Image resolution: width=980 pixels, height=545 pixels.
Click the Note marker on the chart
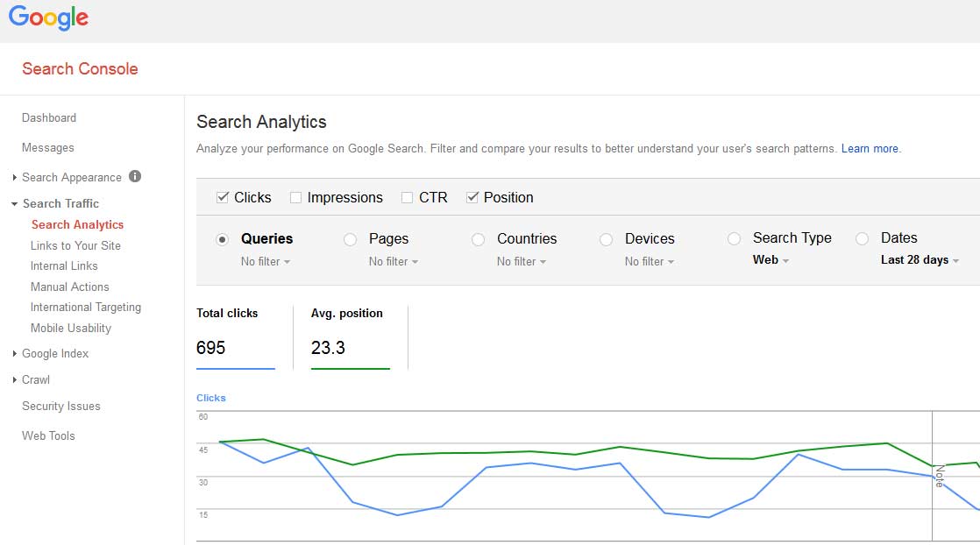tap(938, 478)
